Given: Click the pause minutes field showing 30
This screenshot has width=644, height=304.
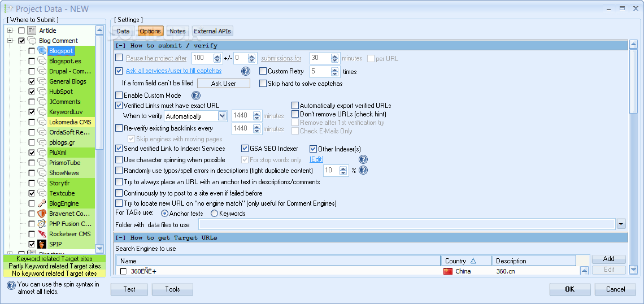Looking at the screenshot, I should (320, 58).
